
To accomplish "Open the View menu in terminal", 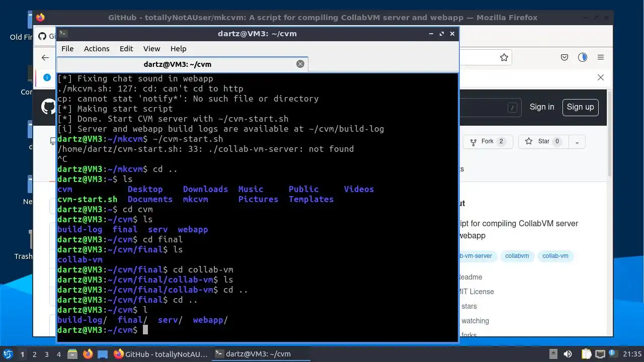I will tap(151, 49).
